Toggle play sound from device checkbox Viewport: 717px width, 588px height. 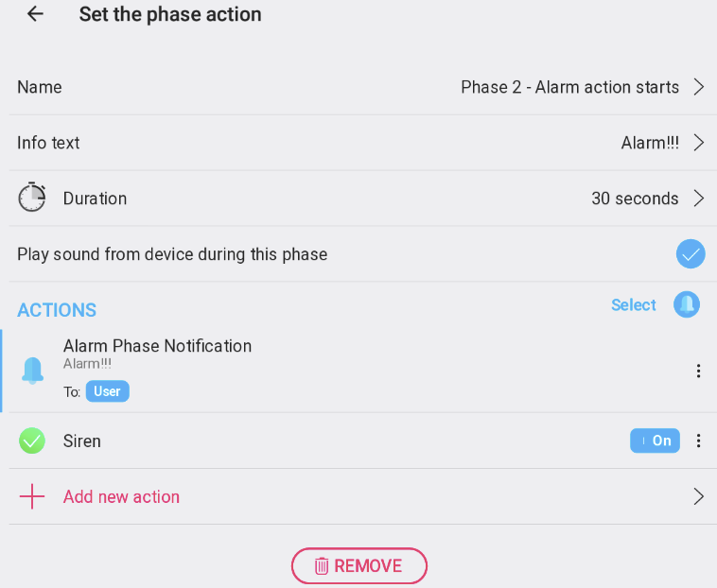691,253
